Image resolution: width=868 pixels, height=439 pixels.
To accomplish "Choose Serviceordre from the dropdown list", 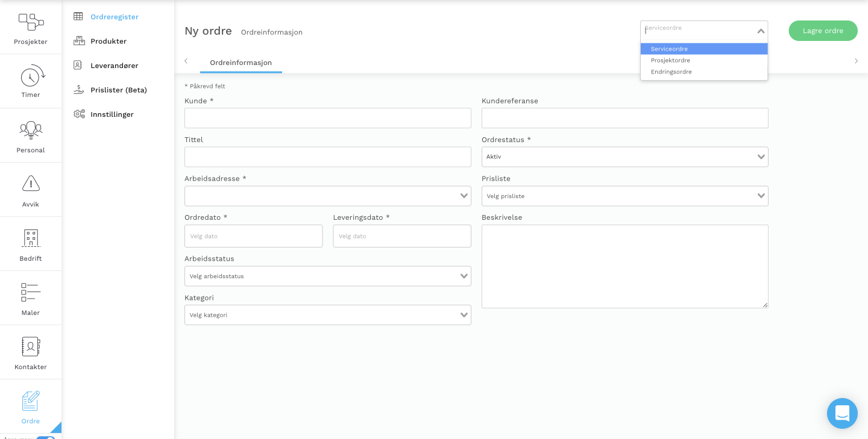I will tap(704, 49).
